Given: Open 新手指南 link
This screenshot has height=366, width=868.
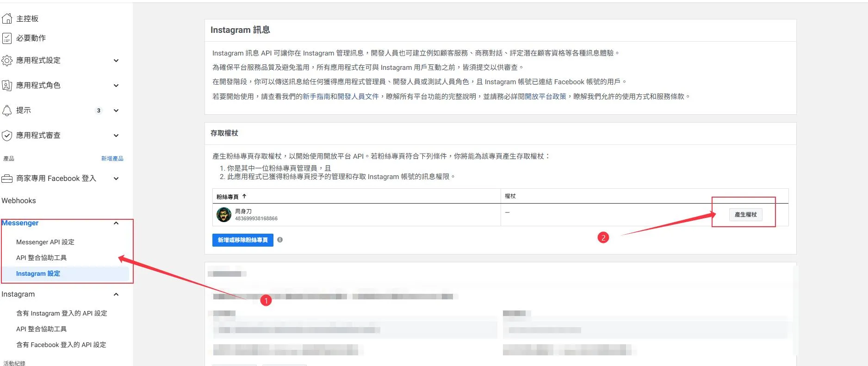Looking at the screenshot, I should [x=316, y=96].
